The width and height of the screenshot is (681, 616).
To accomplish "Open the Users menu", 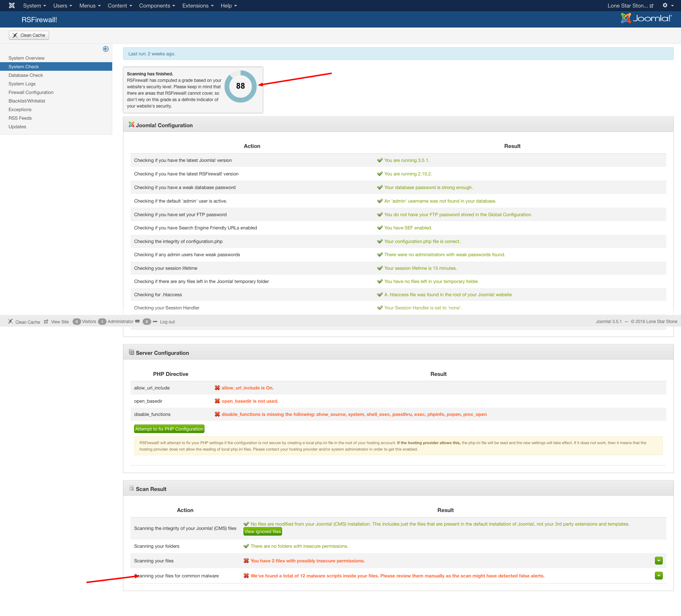I will [x=63, y=5].
